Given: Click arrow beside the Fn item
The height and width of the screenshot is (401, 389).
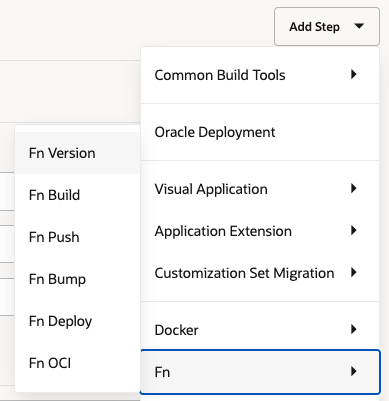Looking at the screenshot, I should [x=354, y=371].
